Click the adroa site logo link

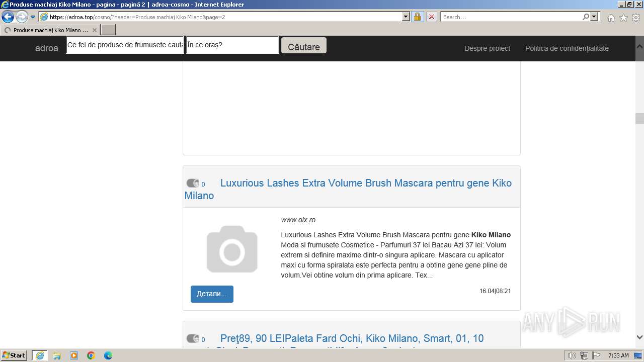tap(47, 48)
